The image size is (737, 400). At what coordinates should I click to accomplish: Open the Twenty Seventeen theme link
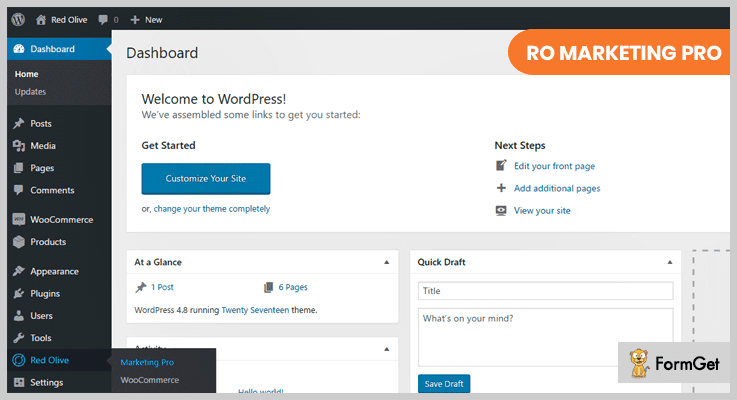(x=255, y=310)
